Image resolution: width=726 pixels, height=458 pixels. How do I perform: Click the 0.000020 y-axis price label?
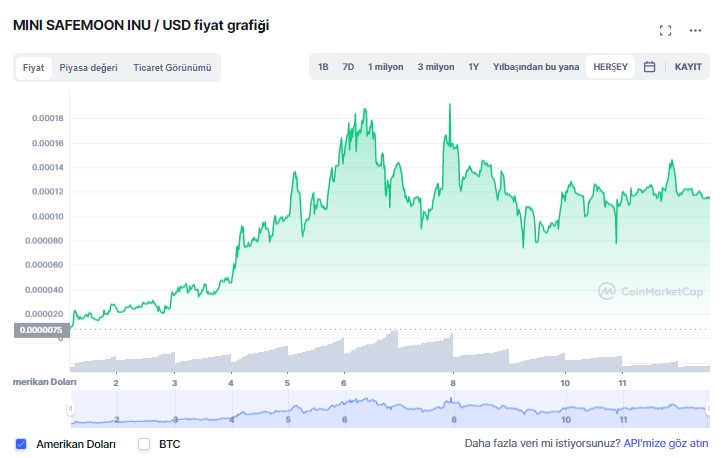point(44,314)
